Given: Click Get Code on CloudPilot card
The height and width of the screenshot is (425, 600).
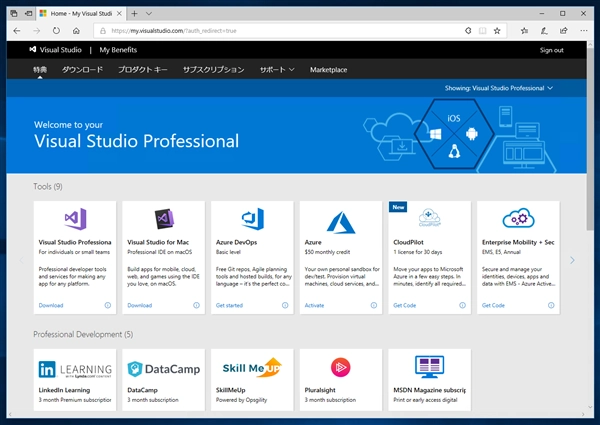Looking at the screenshot, I should tap(404, 305).
